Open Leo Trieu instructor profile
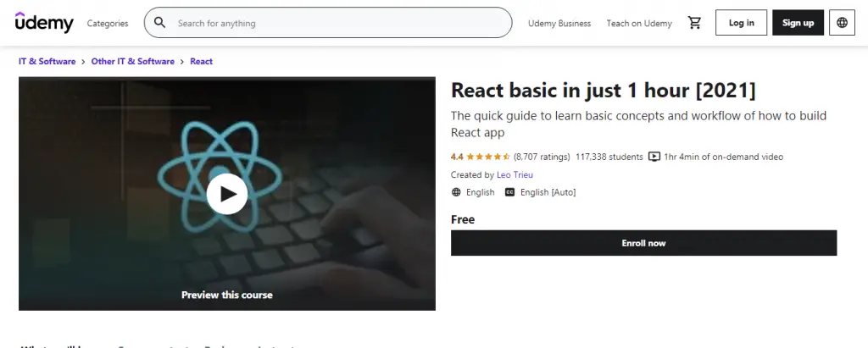Viewport: 868px width, 348px height. click(x=515, y=174)
